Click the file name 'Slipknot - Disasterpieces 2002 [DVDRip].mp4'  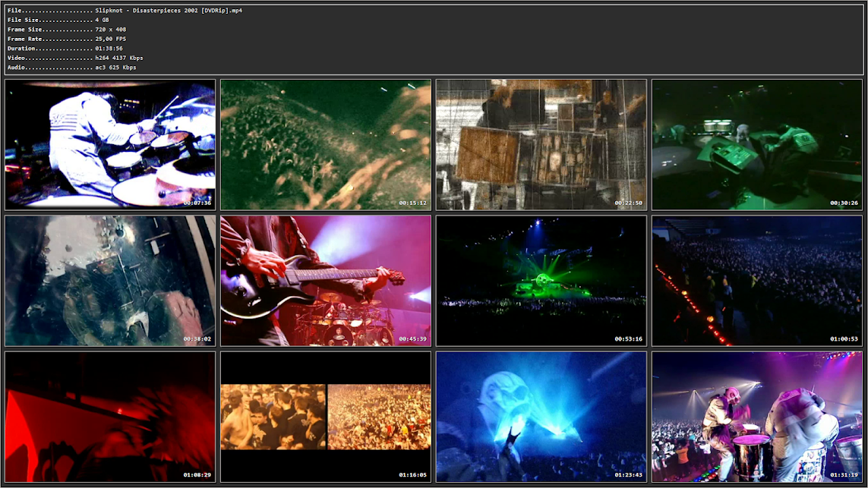click(x=169, y=11)
